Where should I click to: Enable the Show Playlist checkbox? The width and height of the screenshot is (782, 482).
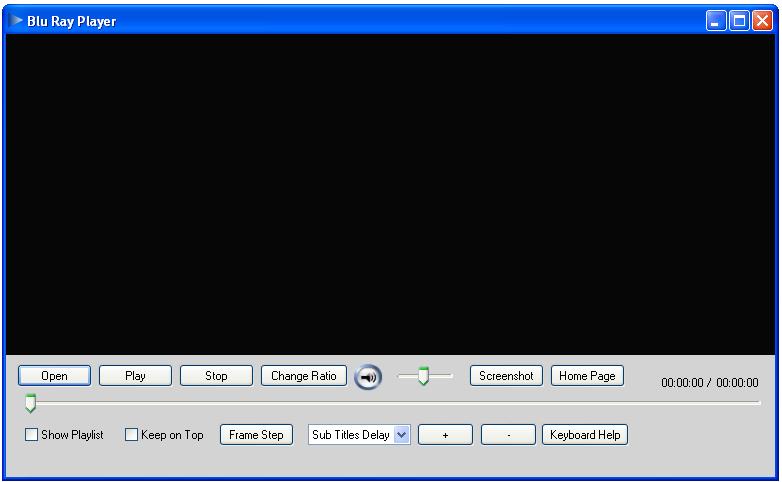coord(31,435)
